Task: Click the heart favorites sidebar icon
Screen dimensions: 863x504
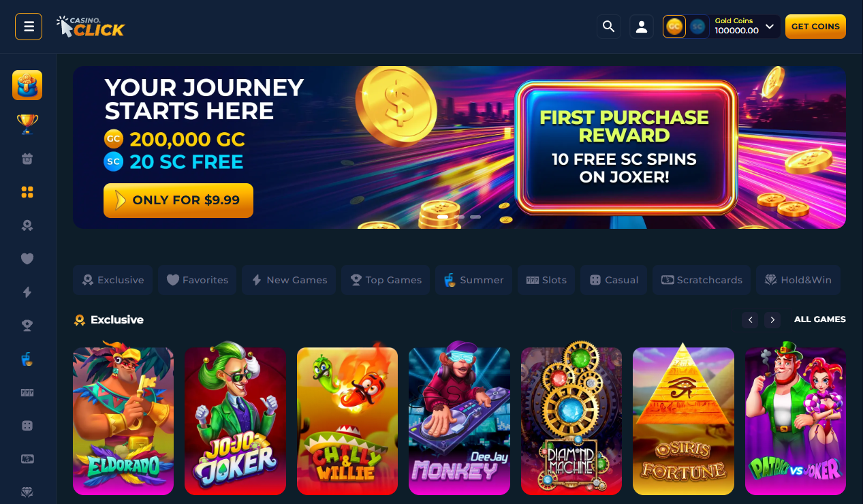Action: 27,259
